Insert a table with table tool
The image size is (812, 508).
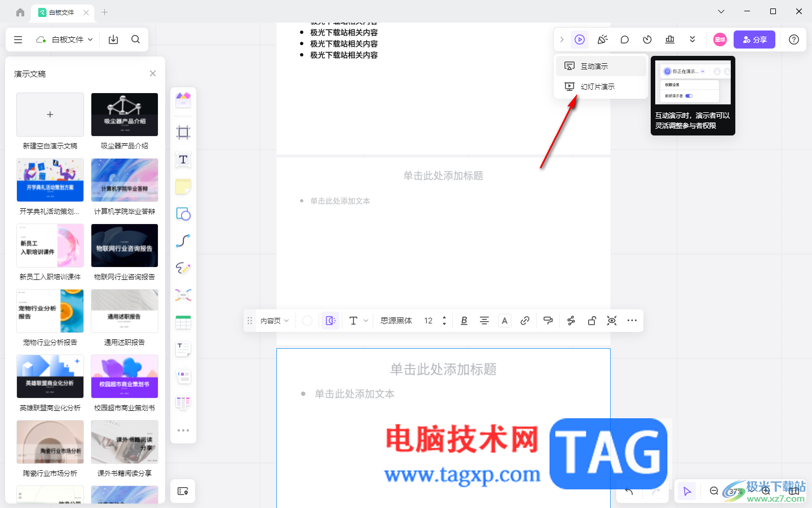click(x=183, y=322)
